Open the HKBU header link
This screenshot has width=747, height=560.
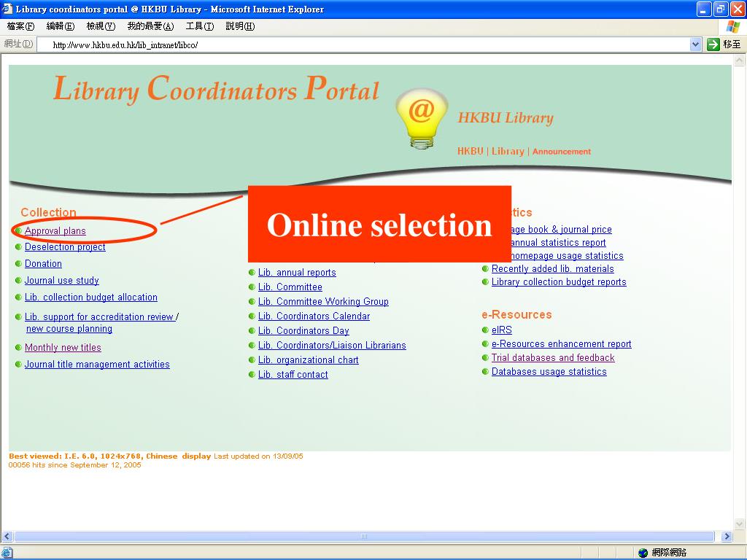(471, 151)
